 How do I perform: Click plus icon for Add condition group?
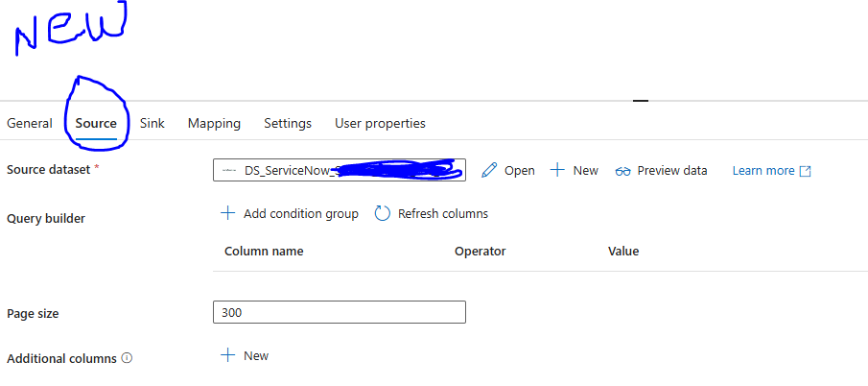228,213
